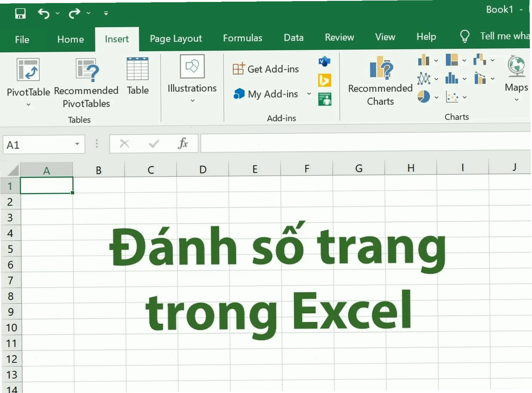Click the Insert Function fx icon
The width and height of the screenshot is (532, 393).
183,143
